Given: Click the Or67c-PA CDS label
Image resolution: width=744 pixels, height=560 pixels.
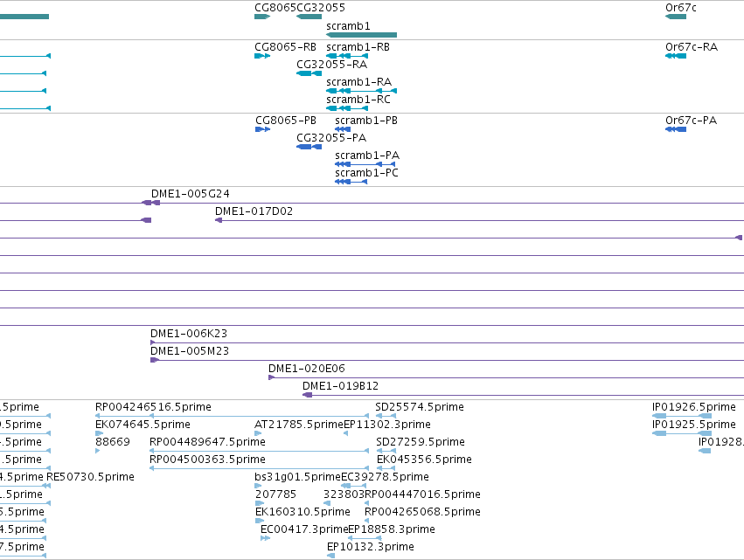Looking at the screenshot, I should pos(691,121).
